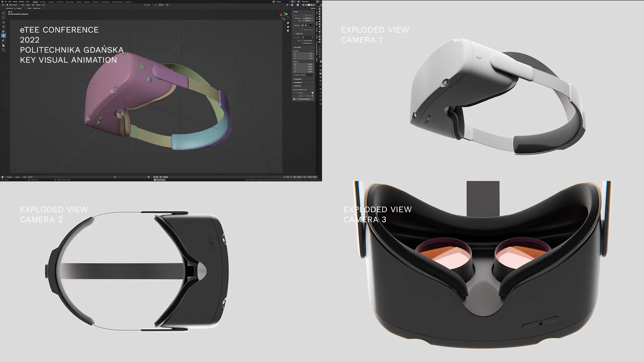This screenshot has height=362, width=644.
Task: Open the File menu
Action: pos(5,2)
